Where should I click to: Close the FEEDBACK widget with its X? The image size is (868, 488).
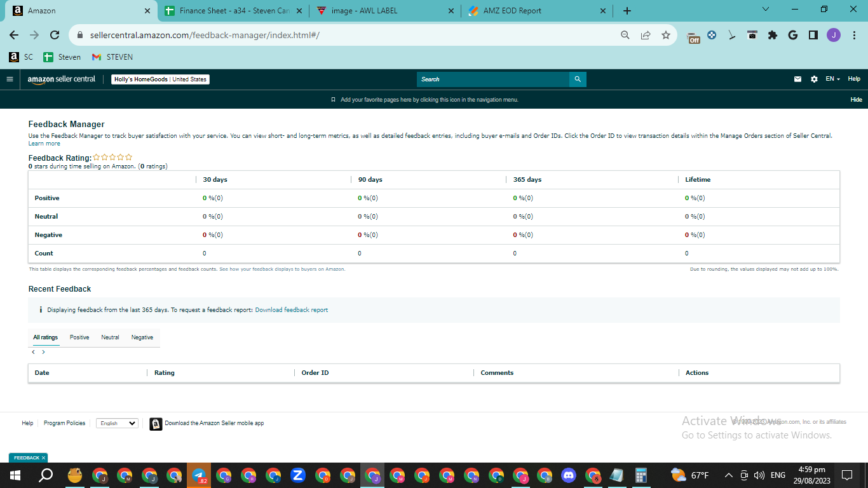pos(44,457)
